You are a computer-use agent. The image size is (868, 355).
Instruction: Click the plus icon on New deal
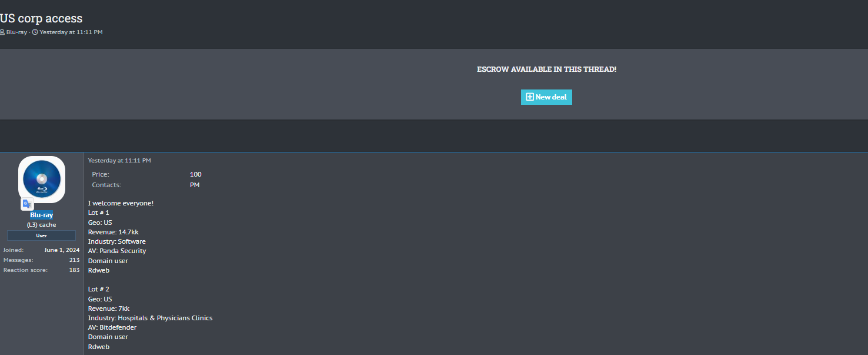click(x=529, y=97)
